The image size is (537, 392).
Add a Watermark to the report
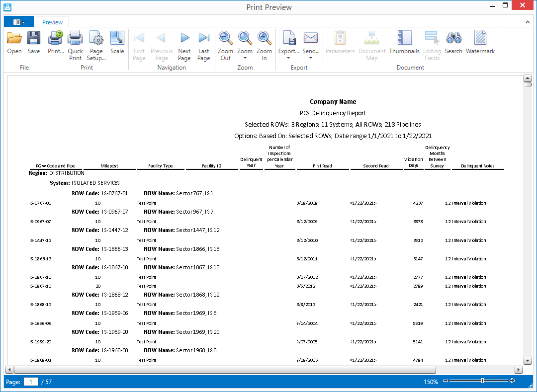[480, 42]
